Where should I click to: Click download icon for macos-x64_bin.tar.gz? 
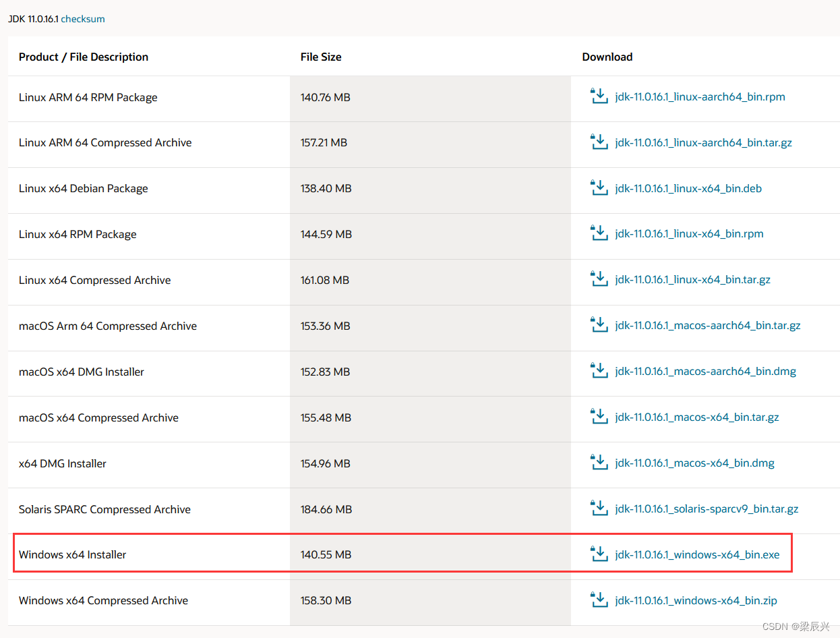599,417
